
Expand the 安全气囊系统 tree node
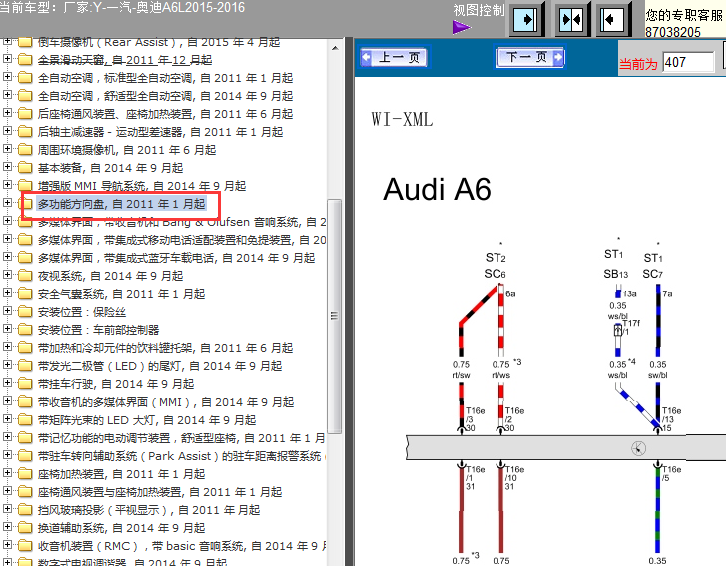click(x=7, y=293)
